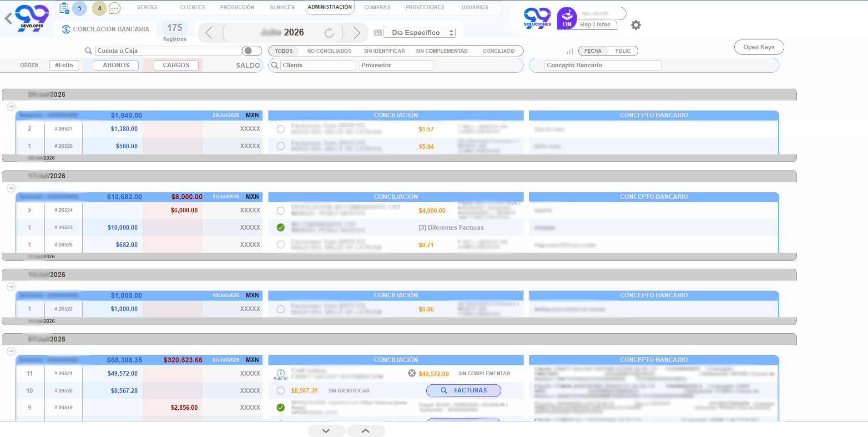The width and height of the screenshot is (868, 437).
Task: Filter by TODOS
Action: (284, 51)
